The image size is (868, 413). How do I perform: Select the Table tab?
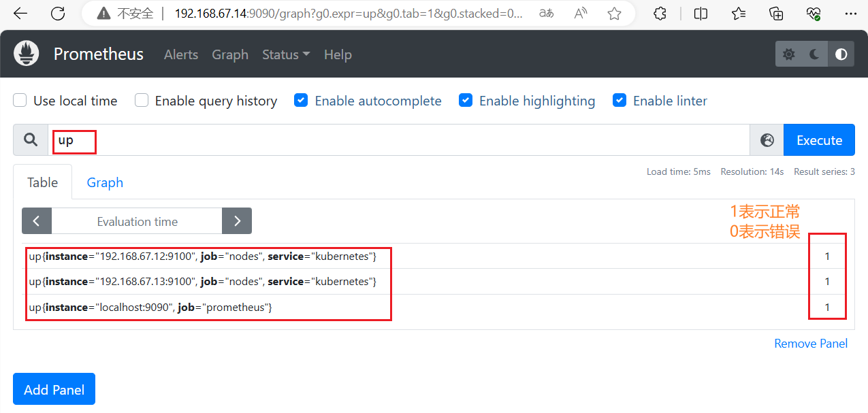point(42,182)
